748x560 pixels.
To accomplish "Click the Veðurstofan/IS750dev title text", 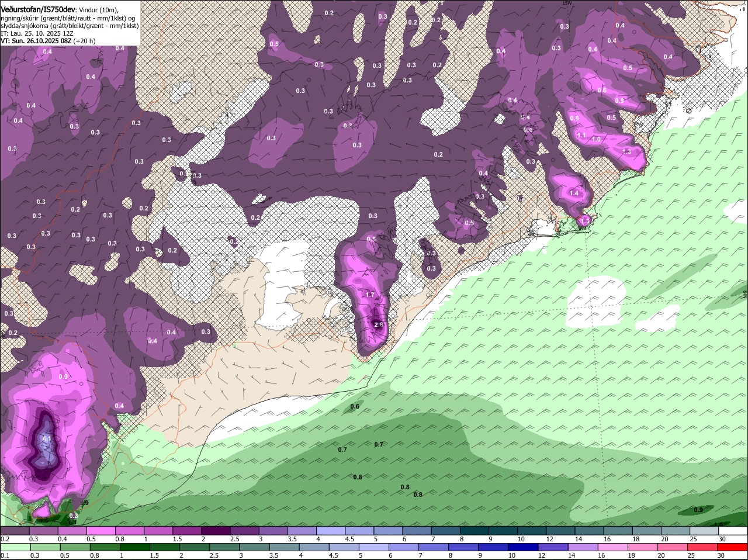I will tap(38, 10).
